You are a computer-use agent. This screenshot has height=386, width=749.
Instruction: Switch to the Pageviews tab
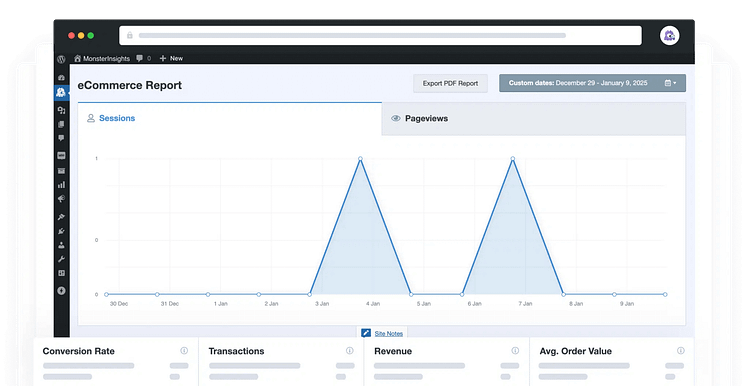(x=534, y=118)
